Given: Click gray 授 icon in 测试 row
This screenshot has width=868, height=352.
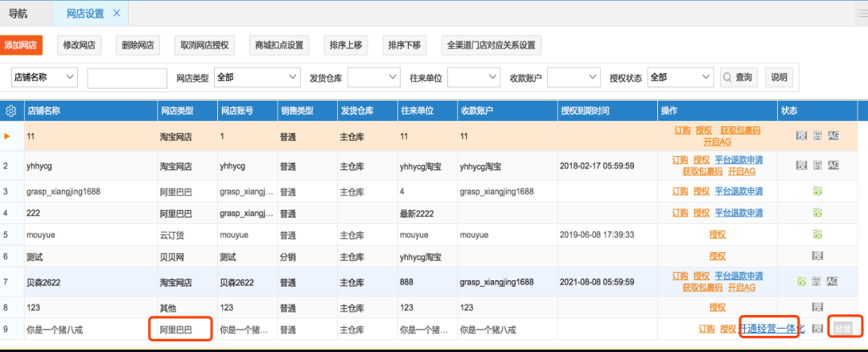Looking at the screenshot, I should coord(817,256).
